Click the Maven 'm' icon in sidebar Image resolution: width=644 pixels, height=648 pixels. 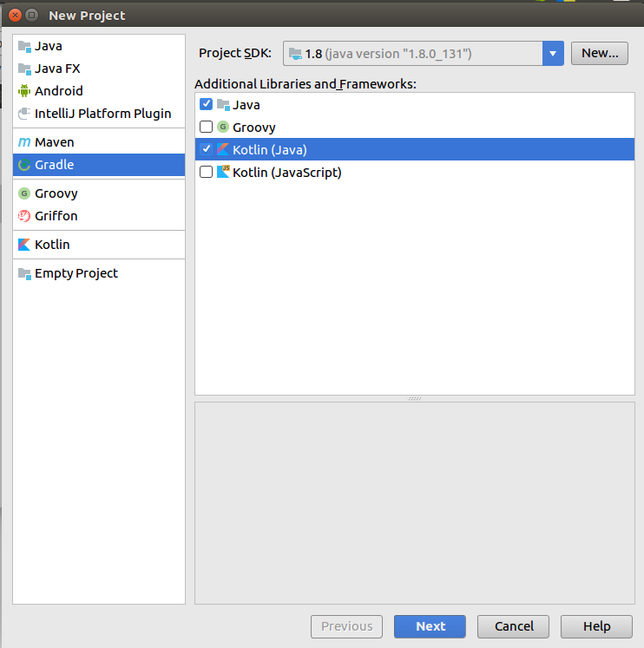pos(24,142)
